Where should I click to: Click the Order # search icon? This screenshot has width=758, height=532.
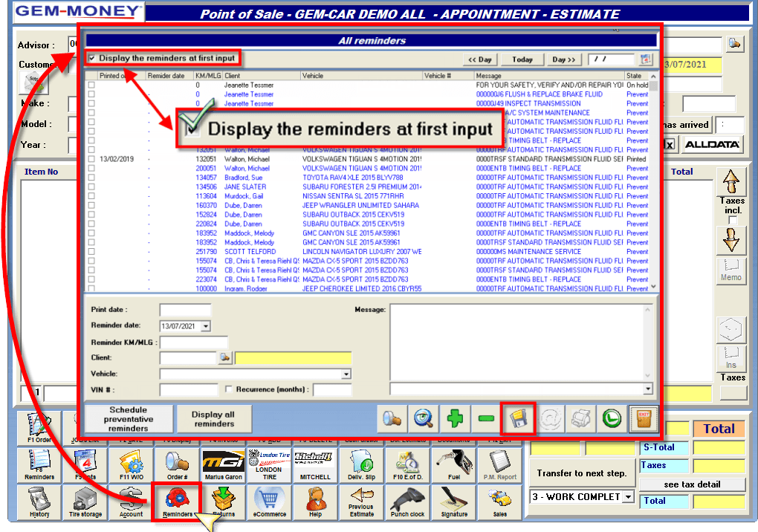[x=177, y=464]
